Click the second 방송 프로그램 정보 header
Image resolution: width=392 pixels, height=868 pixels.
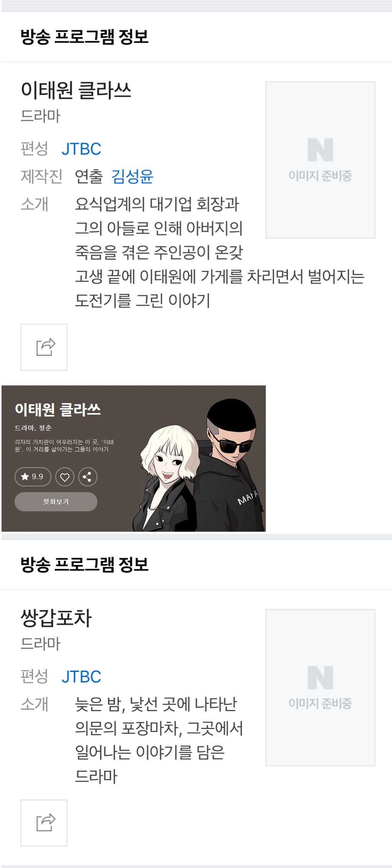tap(84, 564)
